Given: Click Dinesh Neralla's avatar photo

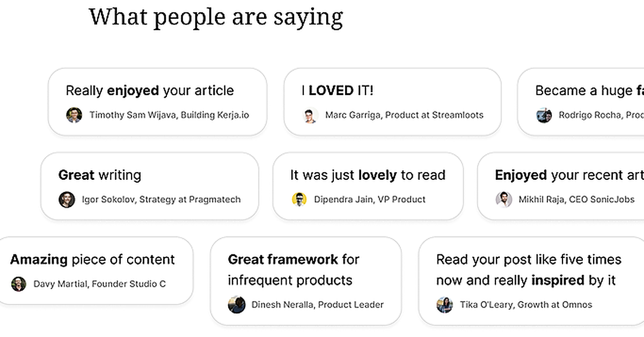Looking at the screenshot, I should [237, 305].
